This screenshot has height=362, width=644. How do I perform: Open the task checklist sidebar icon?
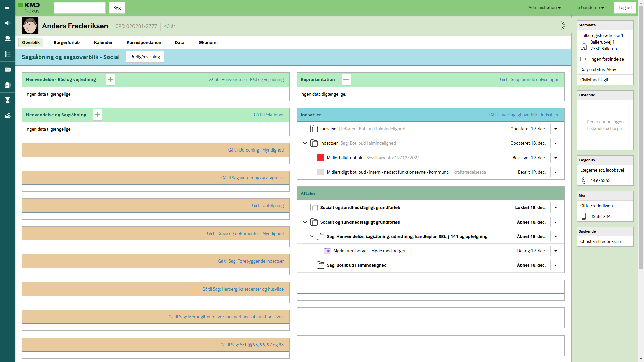pos(7,54)
